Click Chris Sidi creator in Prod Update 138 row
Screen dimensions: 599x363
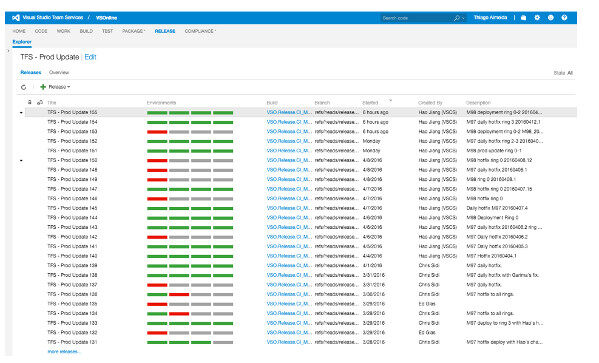(429, 275)
